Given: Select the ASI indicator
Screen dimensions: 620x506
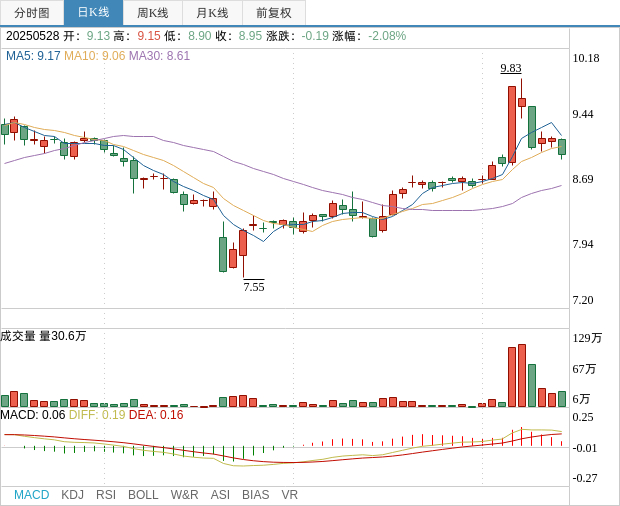Looking at the screenshot, I should 220,495.
